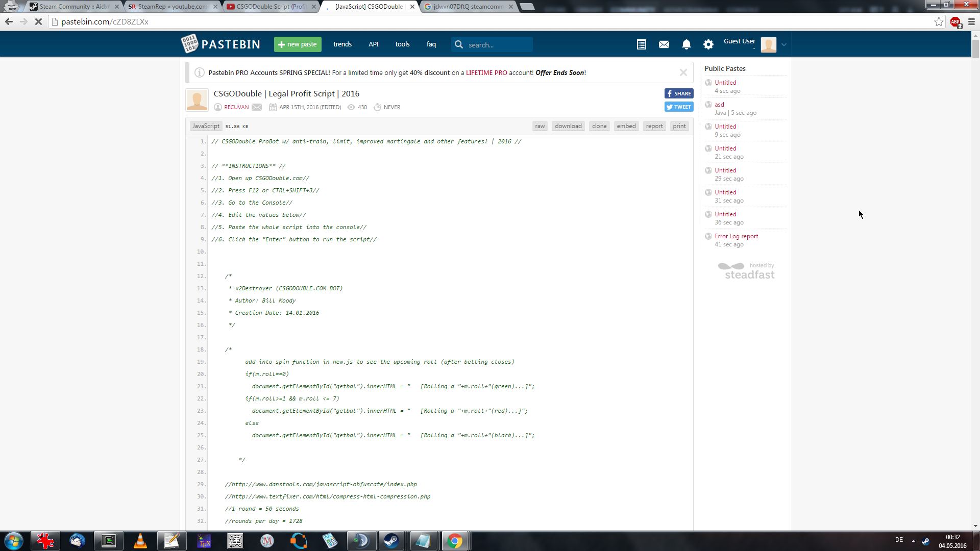The width and height of the screenshot is (980, 551).
Task: Open the Error Log report public paste
Action: tap(736, 236)
